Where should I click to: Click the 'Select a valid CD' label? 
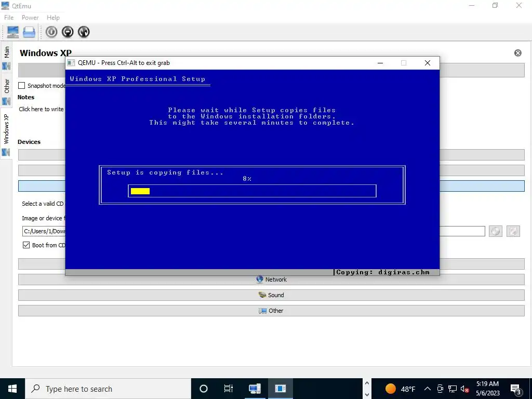click(x=43, y=204)
